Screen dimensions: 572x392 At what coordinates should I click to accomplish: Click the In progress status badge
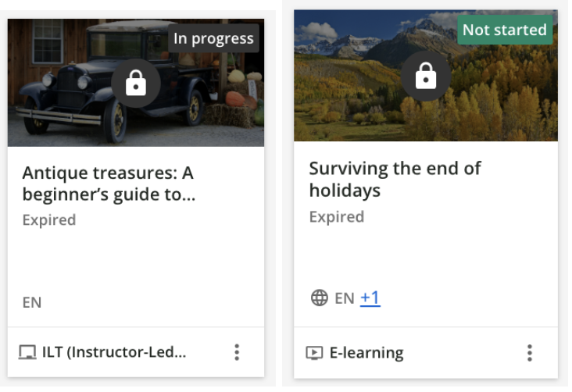coord(213,38)
